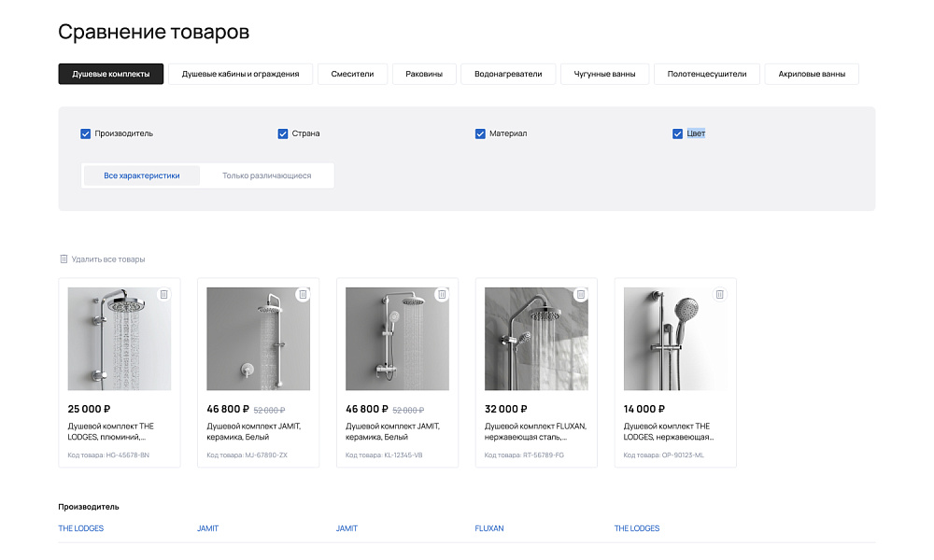
Task: Uncheck the Производитель checkbox
Action: [x=85, y=133]
